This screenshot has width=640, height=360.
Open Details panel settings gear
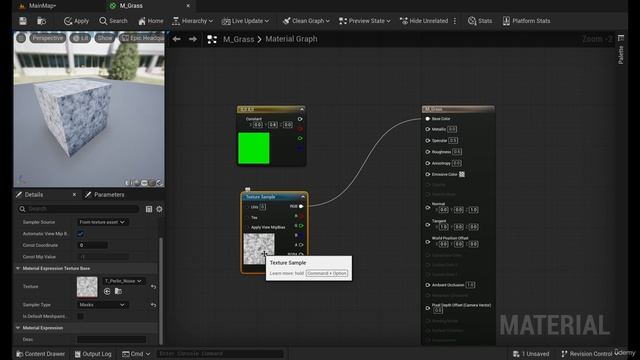click(x=159, y=209)
